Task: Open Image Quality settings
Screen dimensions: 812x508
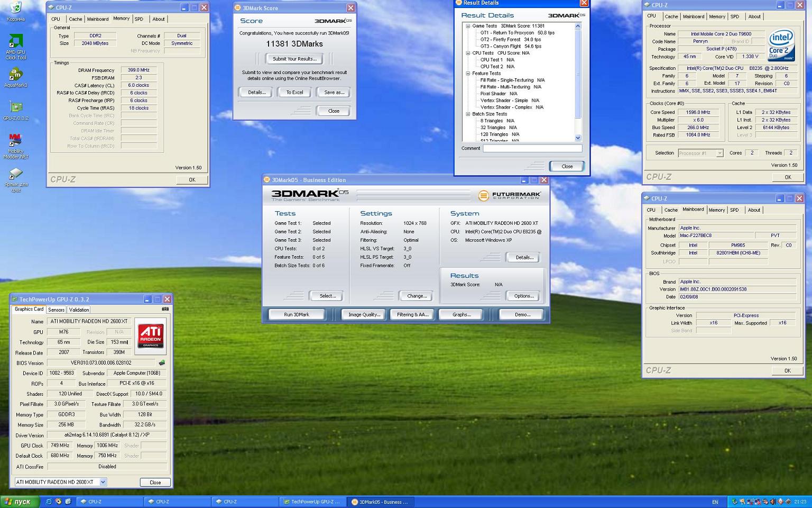Action: coord(364,314)
